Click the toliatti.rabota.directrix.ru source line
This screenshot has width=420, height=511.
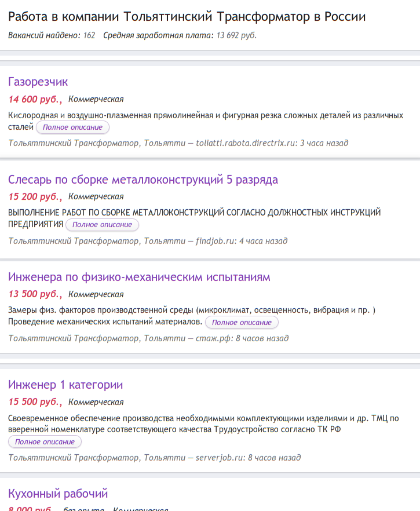[178, 143]
